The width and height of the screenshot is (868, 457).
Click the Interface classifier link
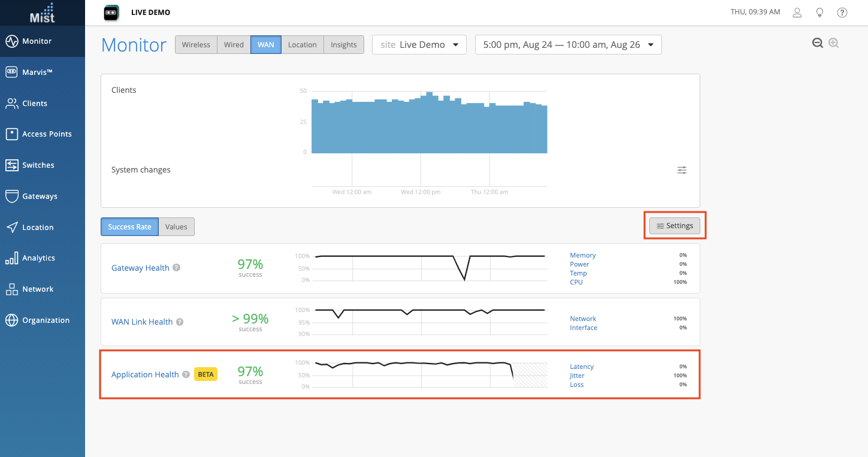[584, 328]
